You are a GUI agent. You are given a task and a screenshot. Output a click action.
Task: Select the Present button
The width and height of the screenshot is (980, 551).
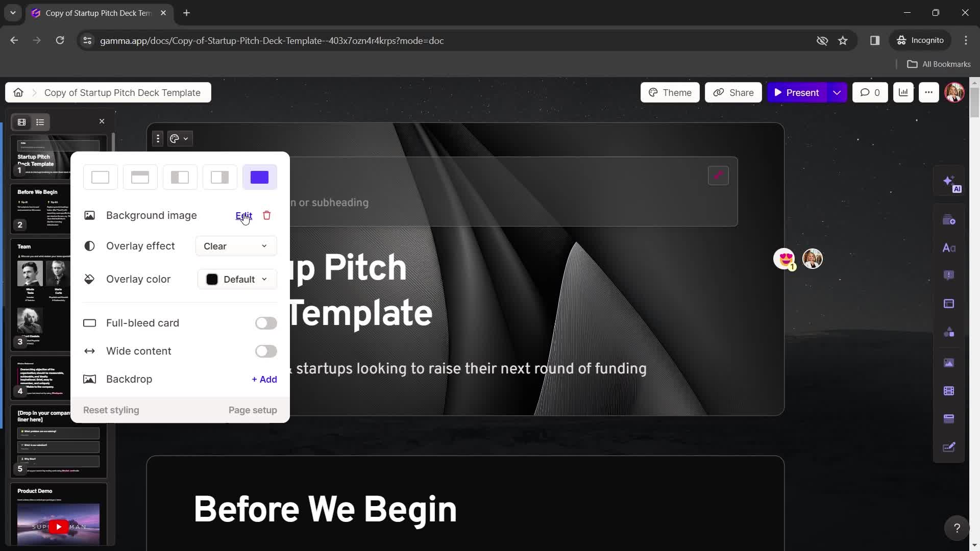802,92
